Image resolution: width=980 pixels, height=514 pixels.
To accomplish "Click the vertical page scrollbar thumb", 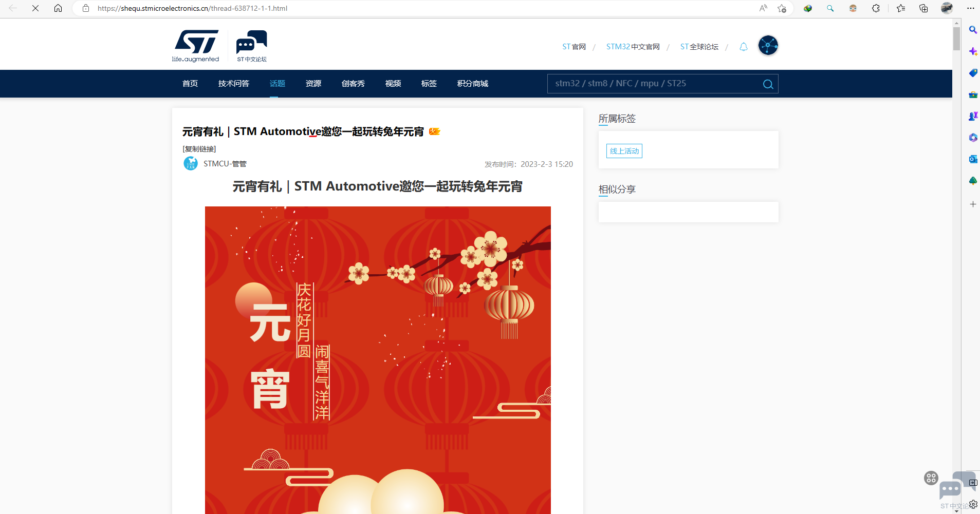I will (x=956, y=39).
